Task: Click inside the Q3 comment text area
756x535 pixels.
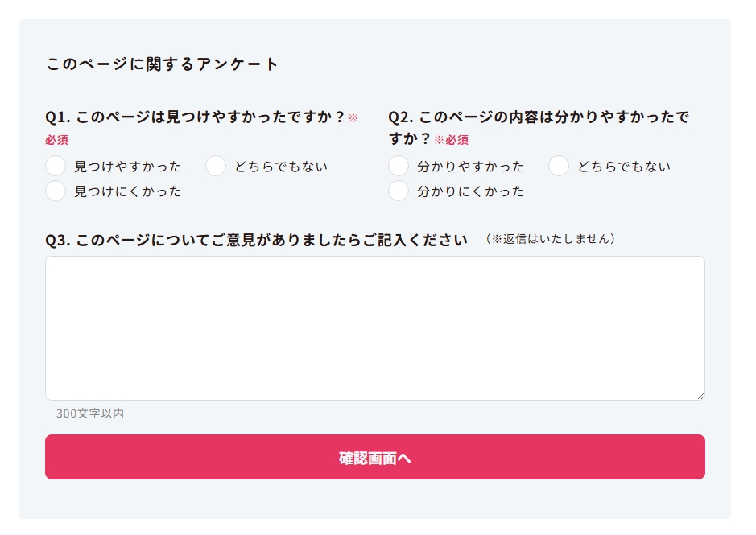Action: coord(375,326)
